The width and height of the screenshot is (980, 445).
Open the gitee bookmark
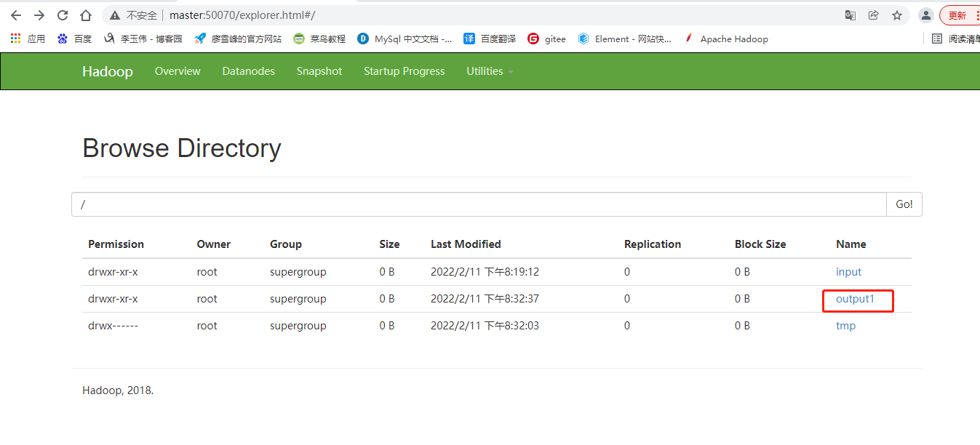click(x=546, y=39)
